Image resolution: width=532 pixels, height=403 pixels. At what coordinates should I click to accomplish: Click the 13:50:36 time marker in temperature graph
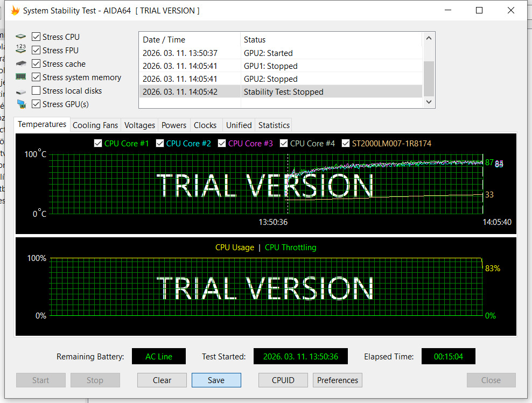point(273,222)
